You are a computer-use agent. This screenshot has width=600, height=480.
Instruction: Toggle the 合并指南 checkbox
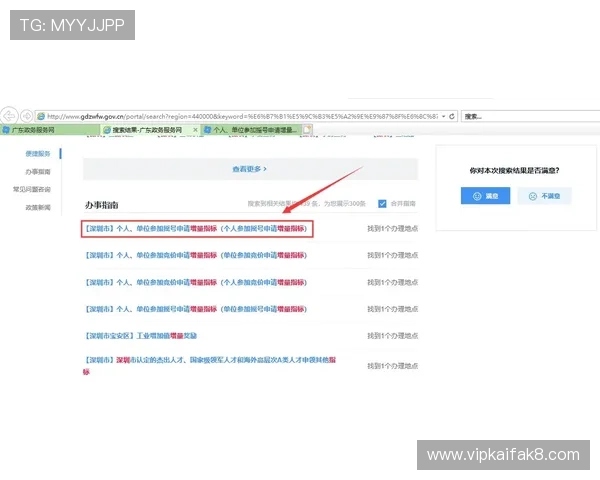382,204
